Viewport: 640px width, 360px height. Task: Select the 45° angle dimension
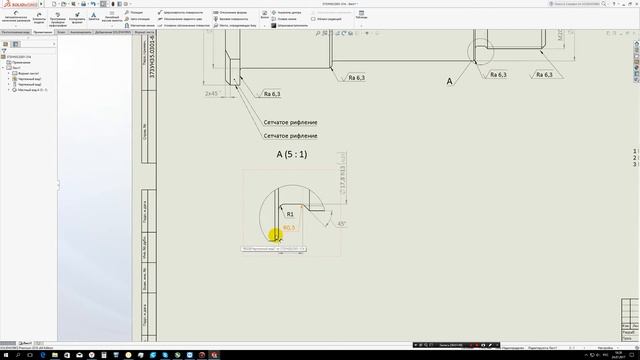tap(342, 224)
